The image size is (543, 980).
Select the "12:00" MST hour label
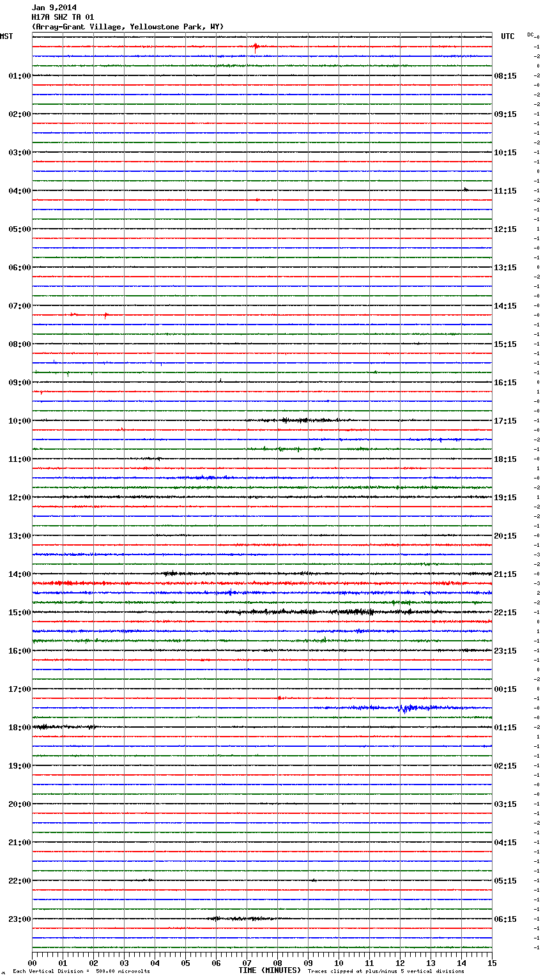click(20, 498)
